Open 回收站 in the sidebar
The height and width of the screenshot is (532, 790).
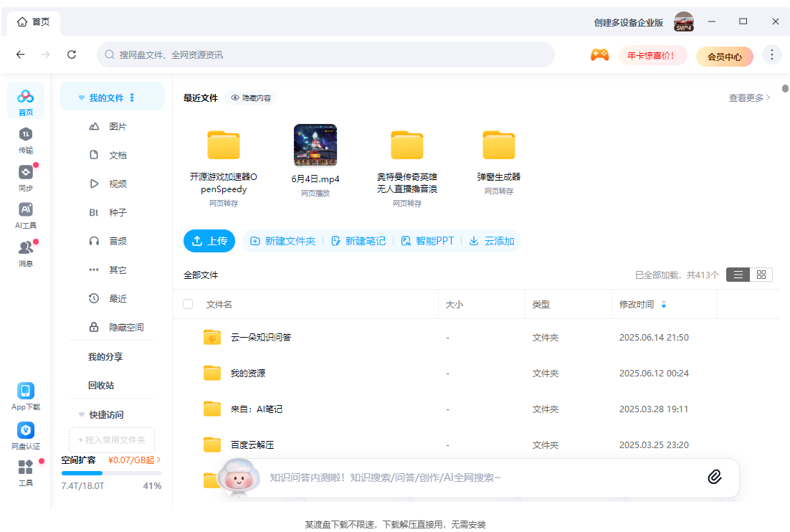(x=101, y=385)
